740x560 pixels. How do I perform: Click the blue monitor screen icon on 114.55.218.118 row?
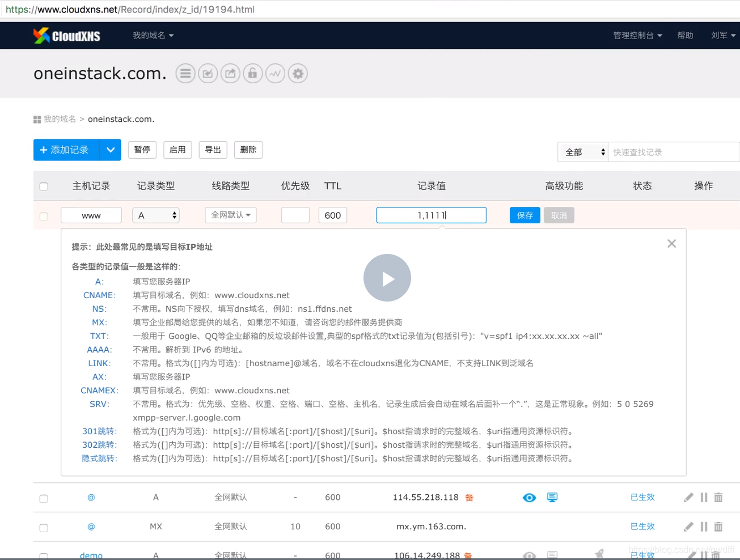point(552,497)
